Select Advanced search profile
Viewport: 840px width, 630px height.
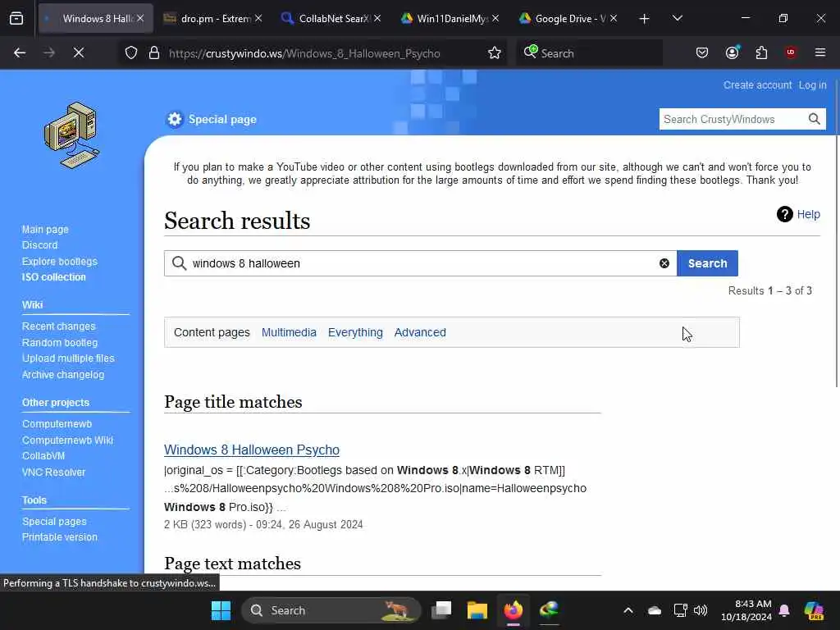pyautogui.click(x=420, y=332)
